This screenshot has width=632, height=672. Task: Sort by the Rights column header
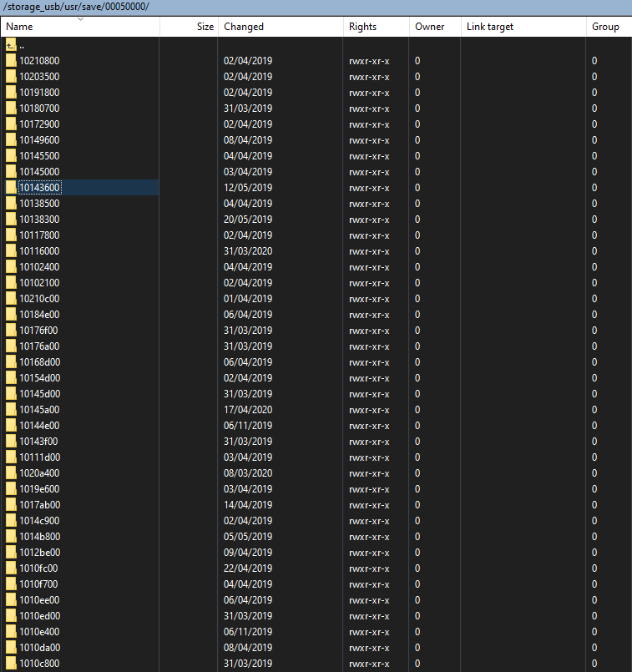pyautogui.click(x=377, y=27)
